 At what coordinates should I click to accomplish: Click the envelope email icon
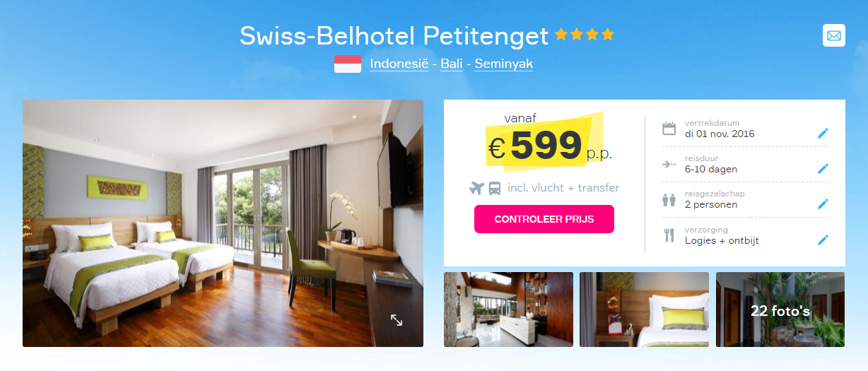(x=834, y=35)
